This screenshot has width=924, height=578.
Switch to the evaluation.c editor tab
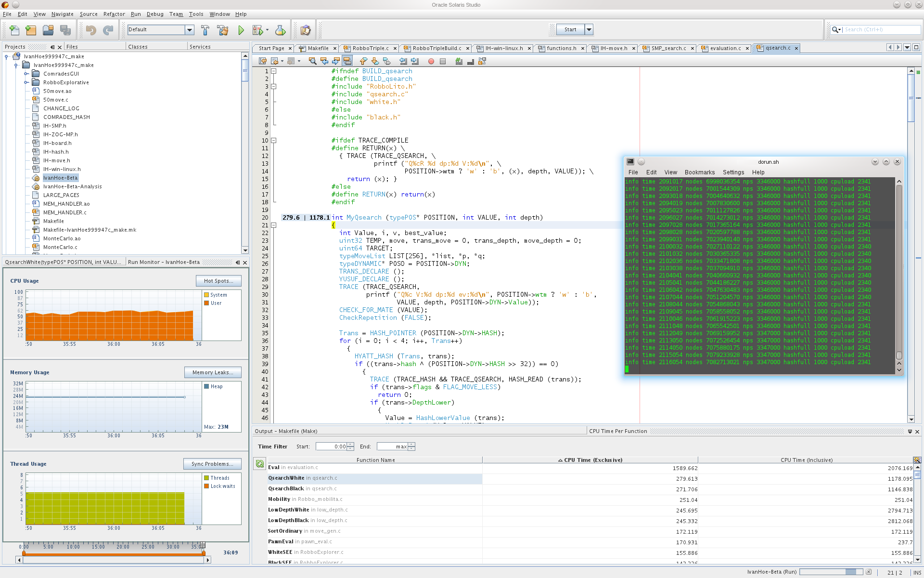click(725, 48)
